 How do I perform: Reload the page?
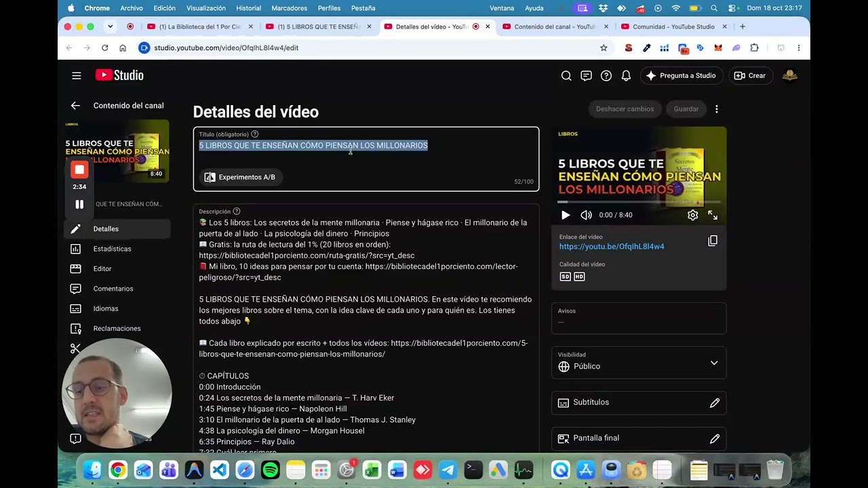tap(104, 48)
